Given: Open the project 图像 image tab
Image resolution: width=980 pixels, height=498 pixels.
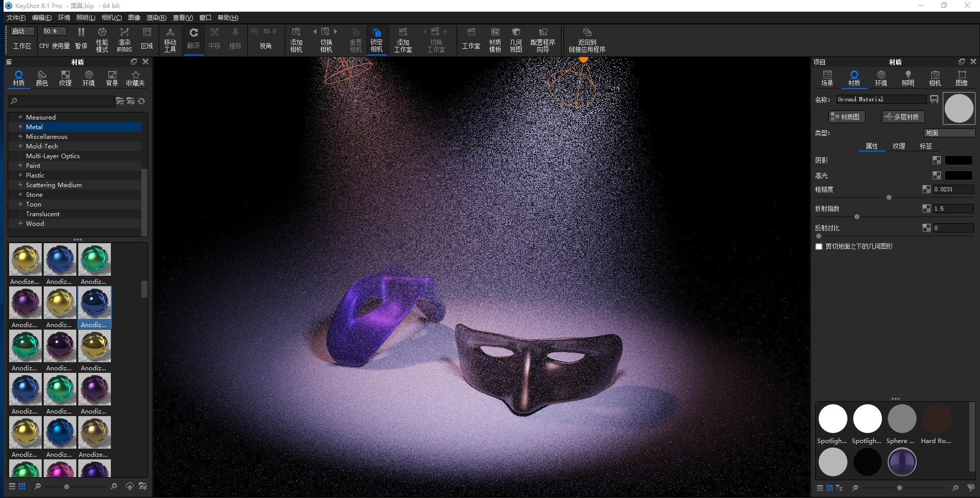Looking at the screenshot, I should point(962,78).
